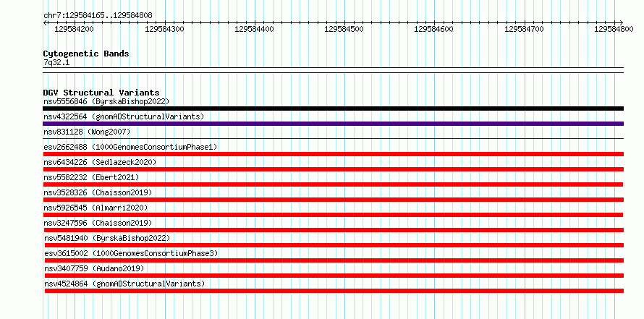Image resolution: width=644 pixels, height=319 pixels.
Task: Open nsv3407759 (Audano2019) label
Action: (95, 268)
